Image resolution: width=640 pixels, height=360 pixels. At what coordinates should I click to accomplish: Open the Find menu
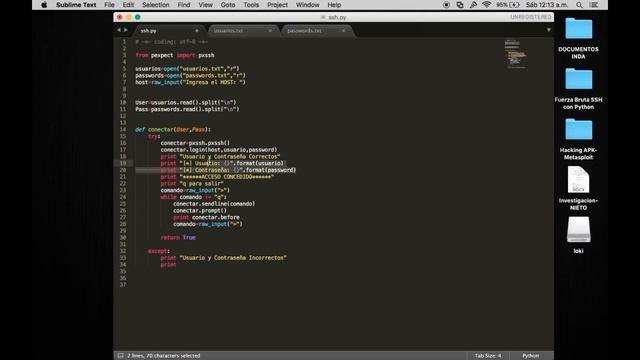point(184,5)
